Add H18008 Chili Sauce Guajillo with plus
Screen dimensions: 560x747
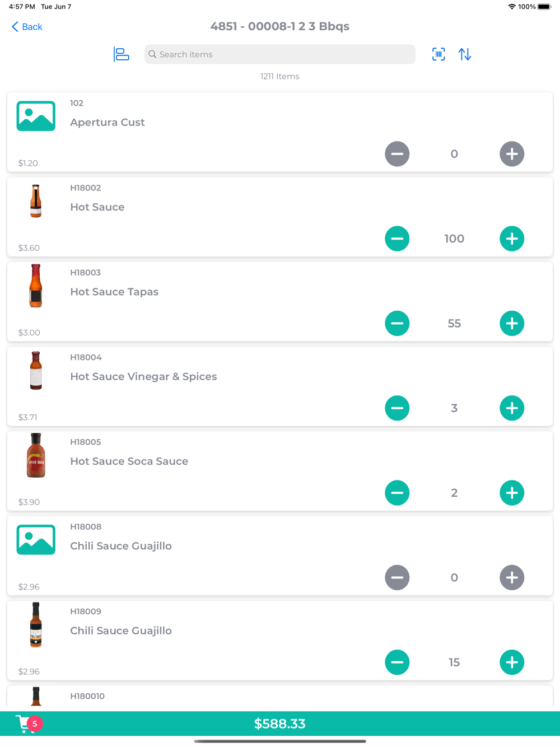tap(512, 577)
